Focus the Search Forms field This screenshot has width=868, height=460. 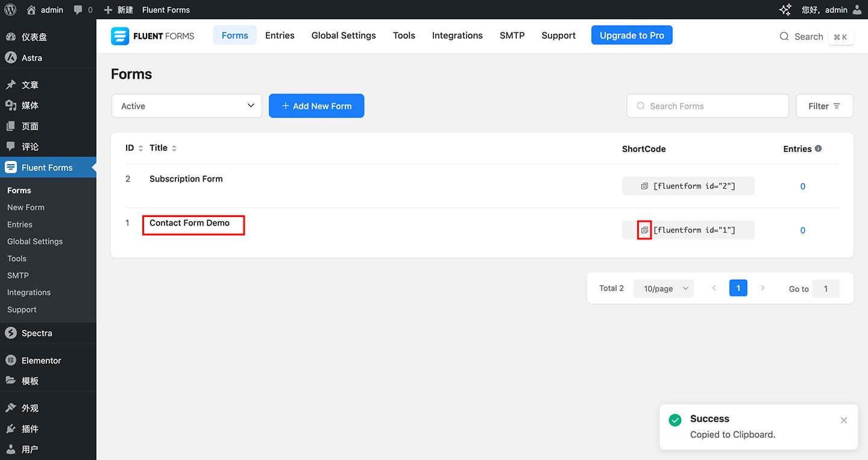pos(708,106)
